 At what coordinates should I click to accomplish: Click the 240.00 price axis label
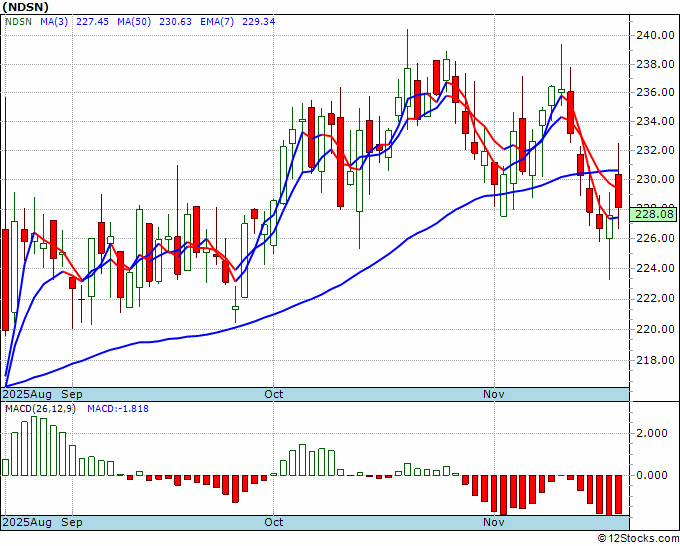(x=654, y=35)
